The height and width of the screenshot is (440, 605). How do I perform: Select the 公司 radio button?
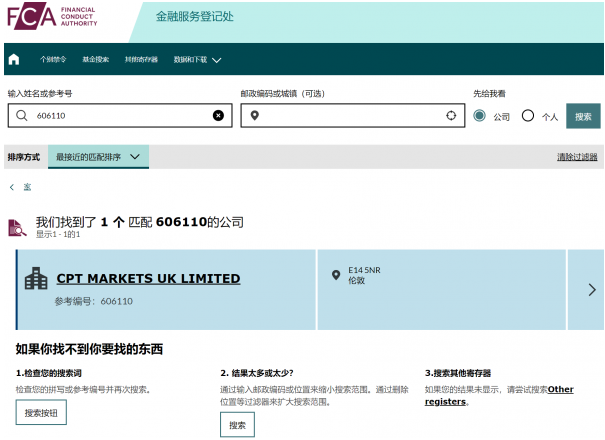480,116
